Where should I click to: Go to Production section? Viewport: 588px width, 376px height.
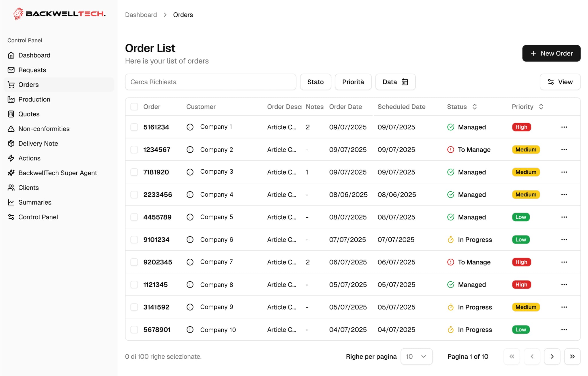[x=59, y=99]
